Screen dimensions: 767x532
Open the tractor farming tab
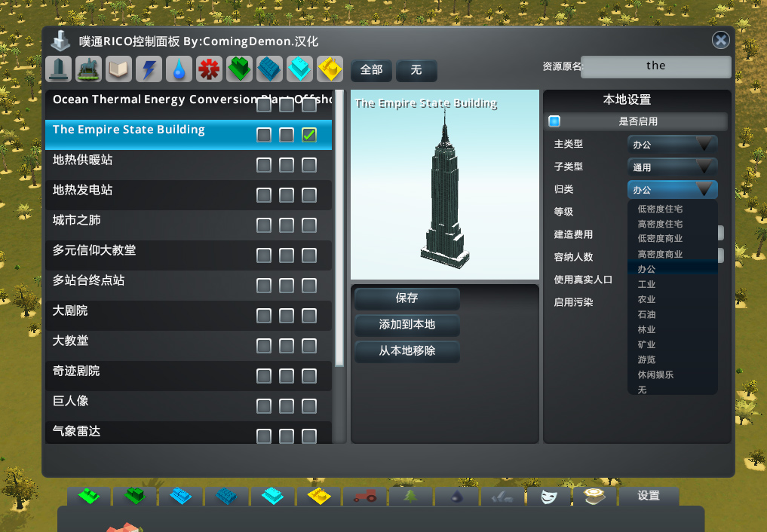(x=365, y=497)
